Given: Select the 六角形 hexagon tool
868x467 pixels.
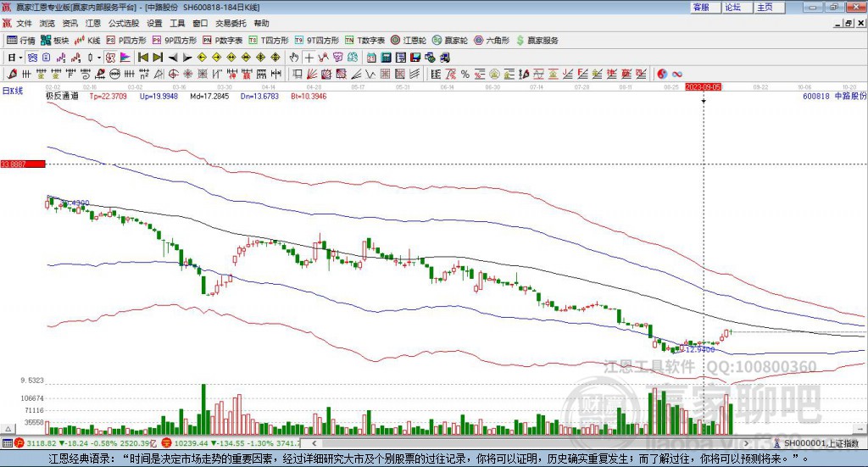Looking at the screenshot, I should click(492, 41).
